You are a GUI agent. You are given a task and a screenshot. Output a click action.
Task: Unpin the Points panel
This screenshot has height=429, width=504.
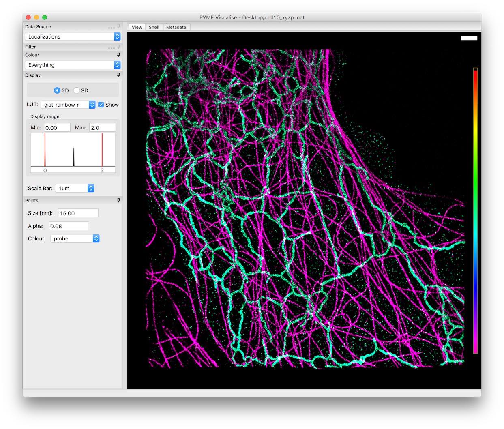(x=118, y=200)
